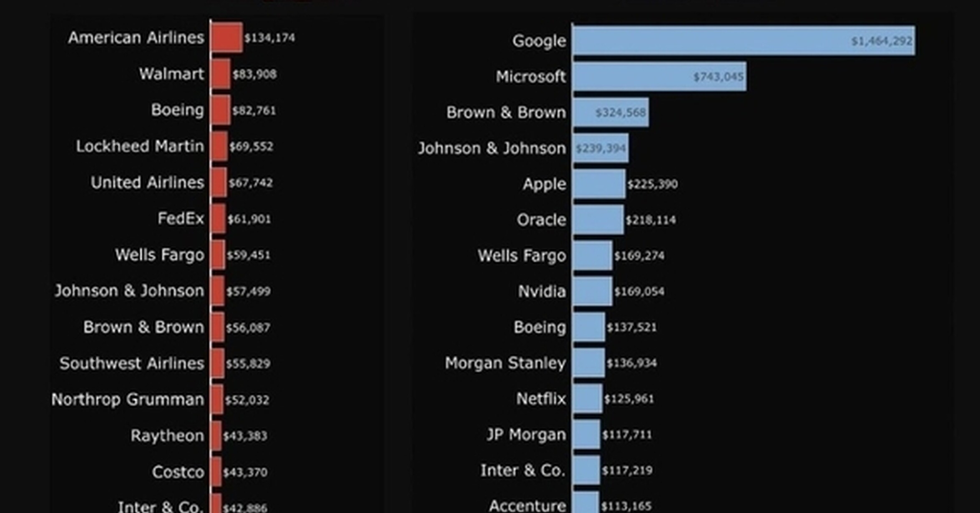Click the blue Google bar
980x513 pixels.
[x=744, y=40]
